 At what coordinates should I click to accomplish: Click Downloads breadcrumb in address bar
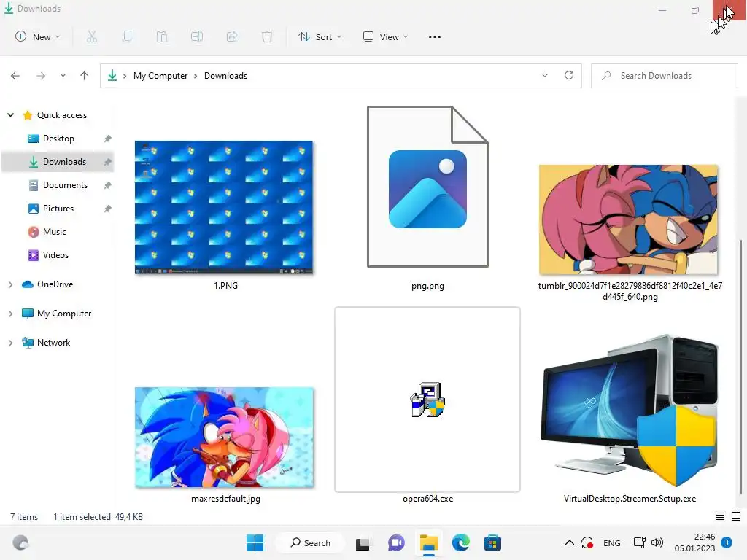coord(226,76)
